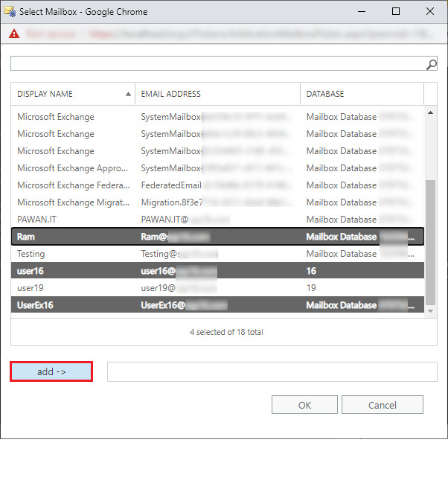
Task: Click the FederatedEmail address cell
Action: pyautogui.click(x=216, y=185)
